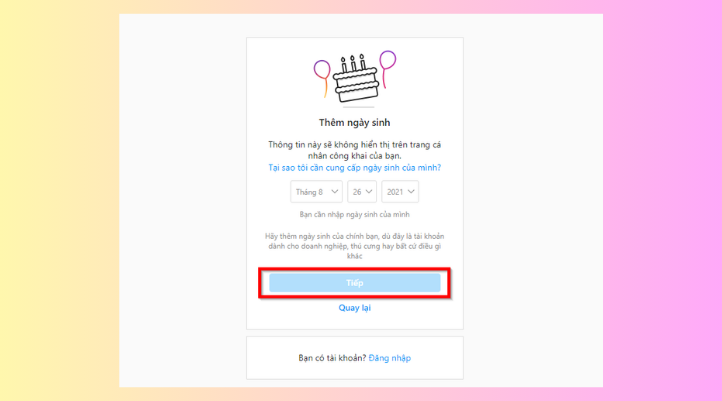Click the 'Bạn có tài khoản?' text
Viewport: 722px width, 401px height.
pos(332,358)
